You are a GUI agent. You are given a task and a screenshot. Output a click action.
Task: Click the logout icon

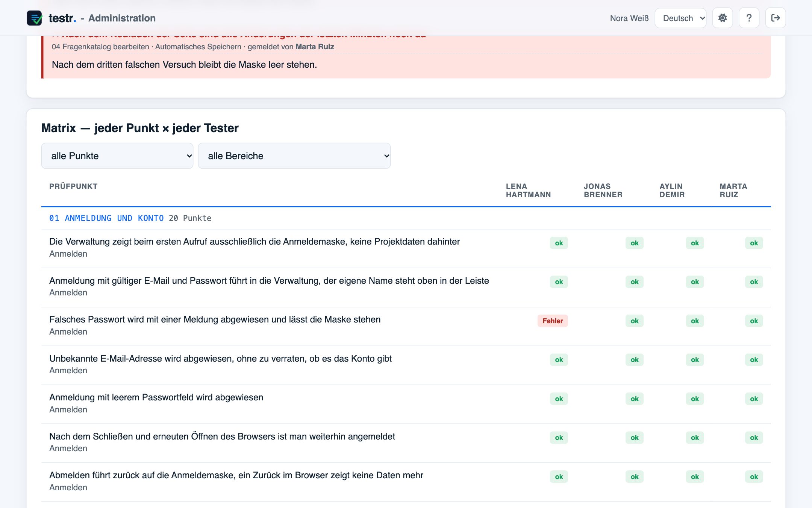(x=776, y=18)
